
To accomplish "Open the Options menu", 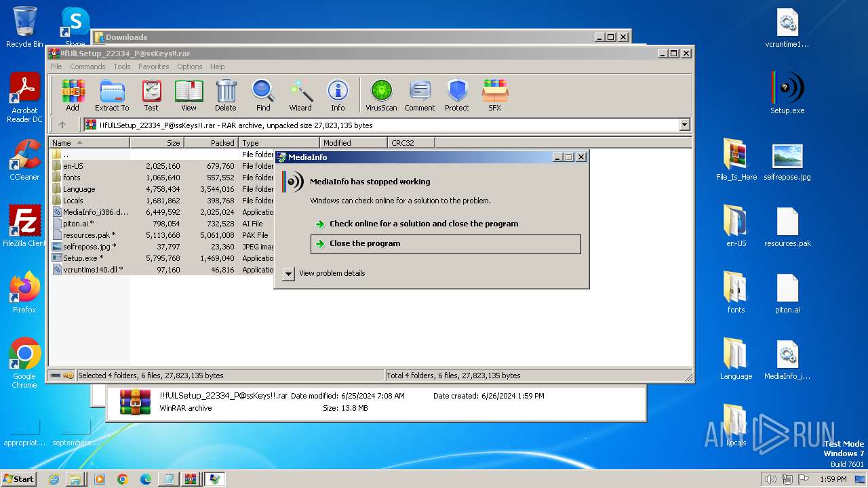I will 190,66.
